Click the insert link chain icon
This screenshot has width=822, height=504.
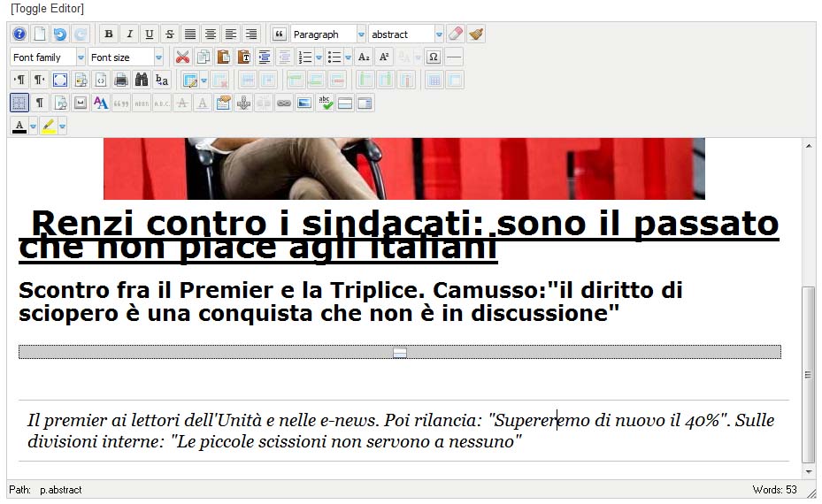pos(283,103)
